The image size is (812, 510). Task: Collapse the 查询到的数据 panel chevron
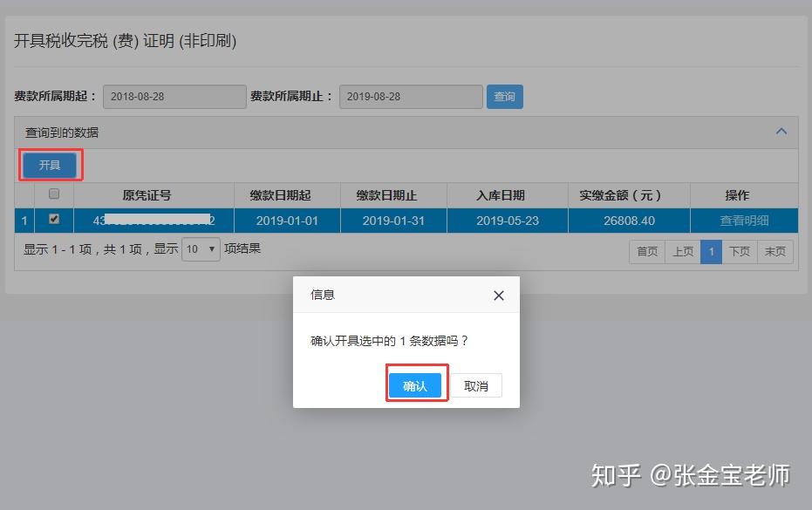[x=781, y=132]
